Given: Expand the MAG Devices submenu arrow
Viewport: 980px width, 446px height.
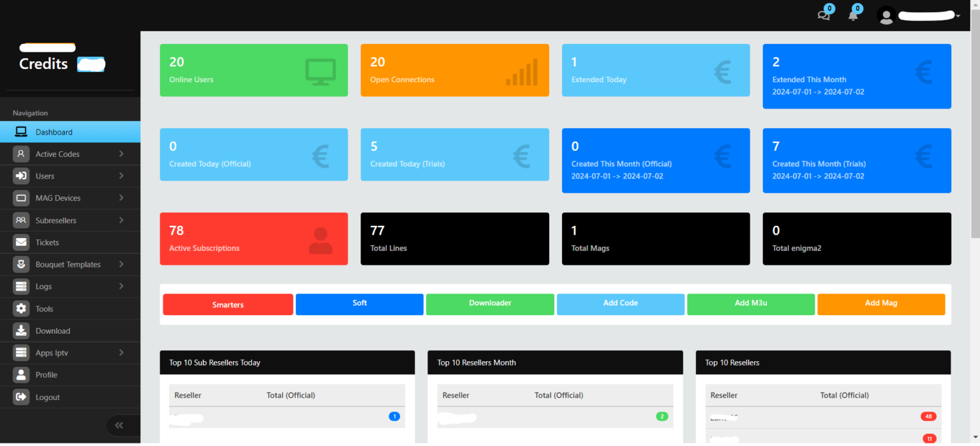Looking at the screenshot, I should (121, 198).
